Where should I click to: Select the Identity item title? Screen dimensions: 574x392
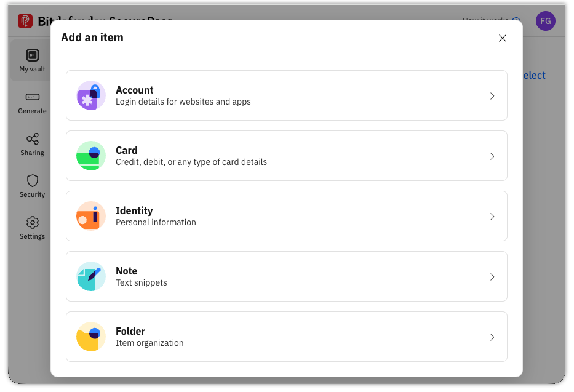point(134,211)
